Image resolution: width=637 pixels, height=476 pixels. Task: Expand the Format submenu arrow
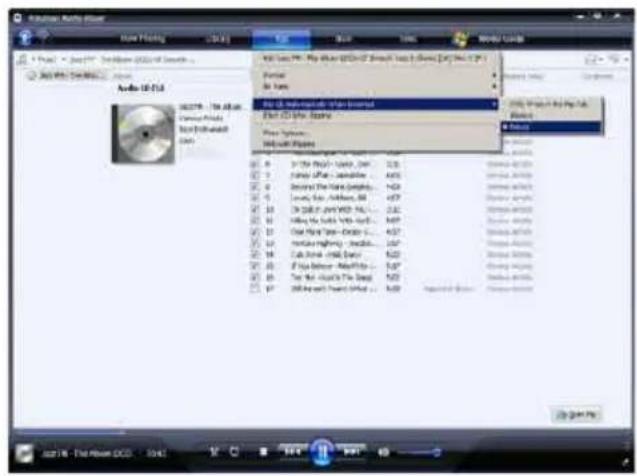pos(494,76)
